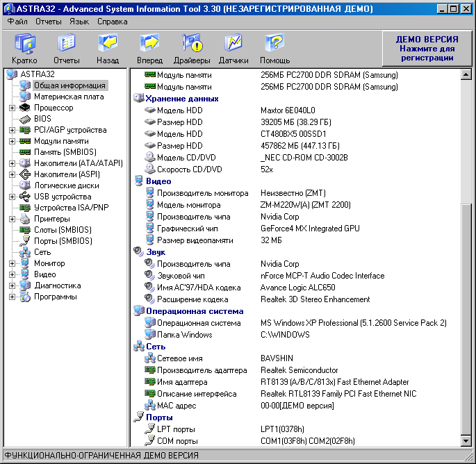Select the Программы icon in tree
Image resolution: width=476 pixels, height=464 pixels.
pyautogui.click(x=25, y=297)
